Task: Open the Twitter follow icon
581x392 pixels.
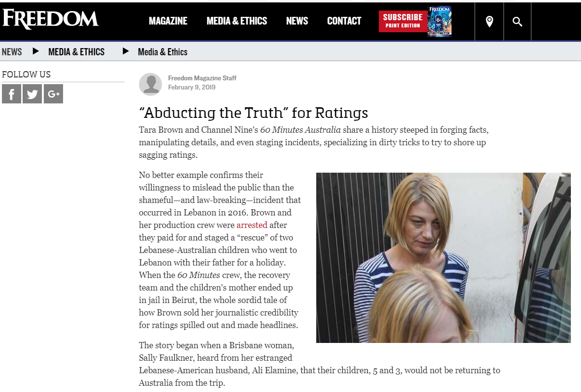Action: pos(32,94)
